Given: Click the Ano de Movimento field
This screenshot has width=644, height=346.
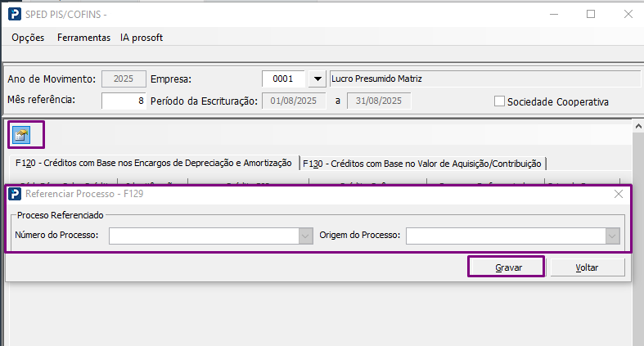Looking at the screenshot, I should pos(124,79).
